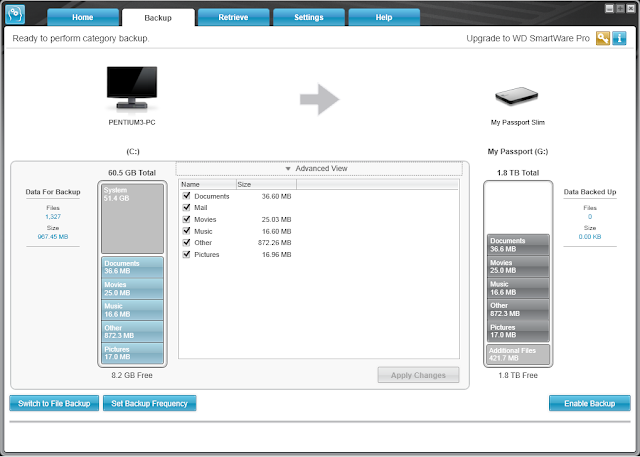Click Set Backup Frequency button

pos(149,403)
